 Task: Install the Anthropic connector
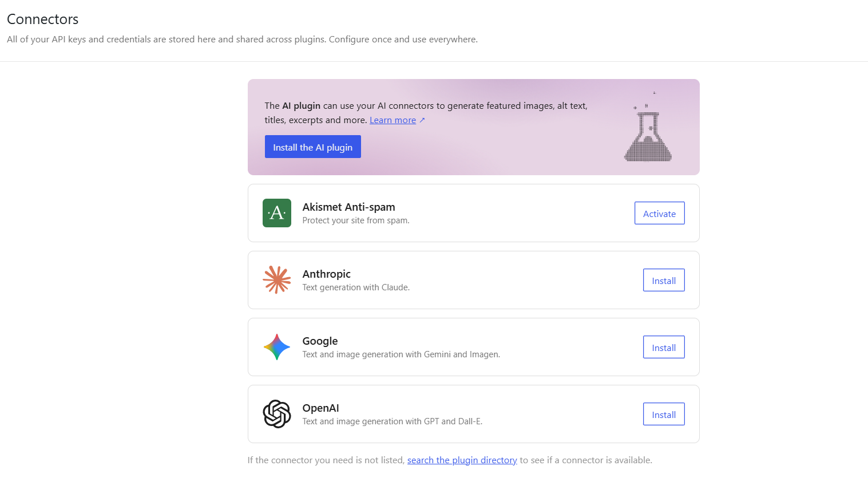(x=664, y=280)
